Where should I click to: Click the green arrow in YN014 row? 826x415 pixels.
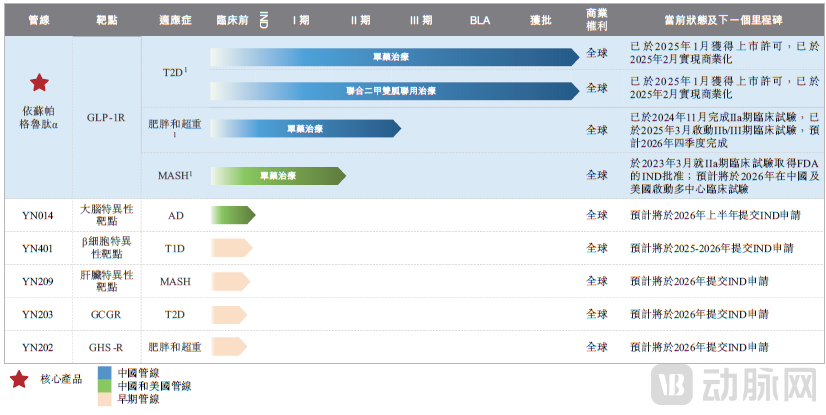click(x=232, y=215)
